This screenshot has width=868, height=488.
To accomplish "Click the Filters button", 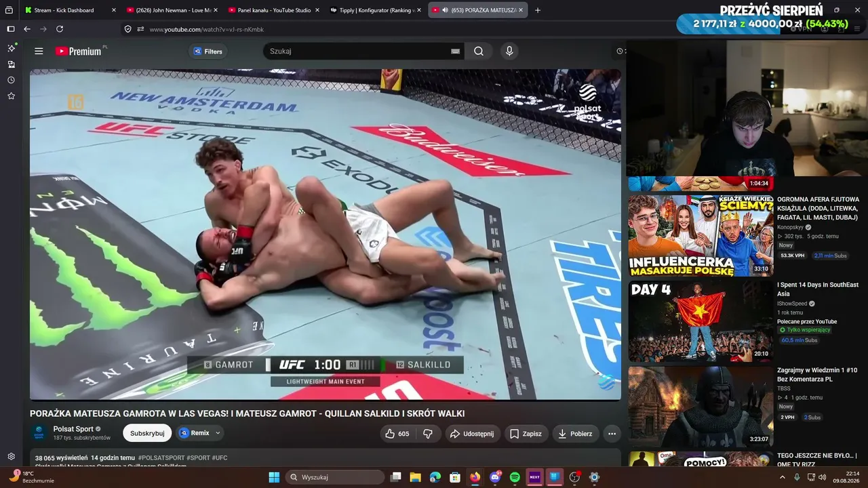I will click(208, 52).
